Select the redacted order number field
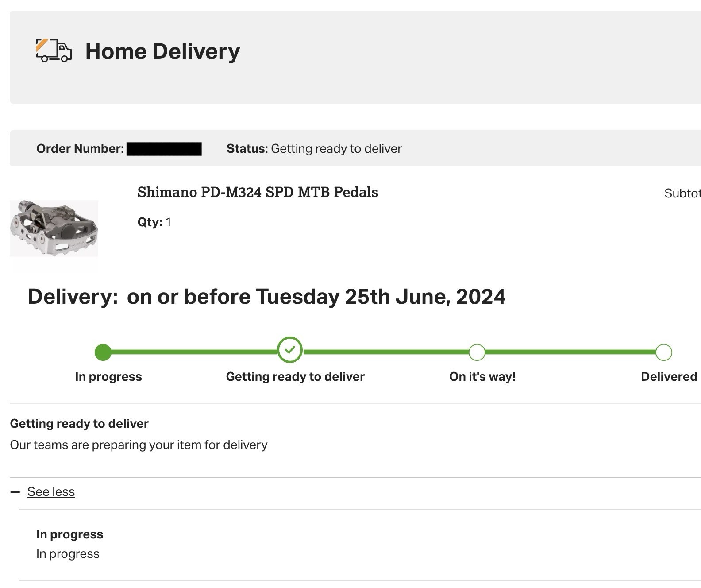 [x=164, y=149]
